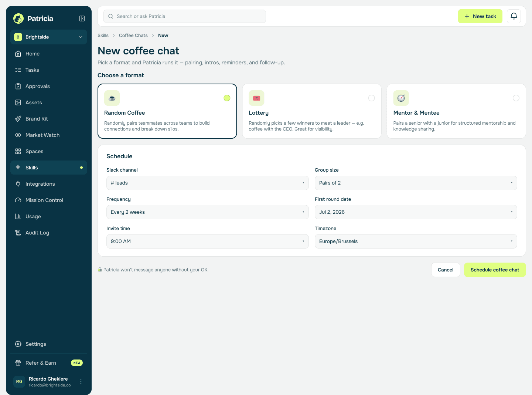Click the Settings gear icon

click(x=18, y=344)
